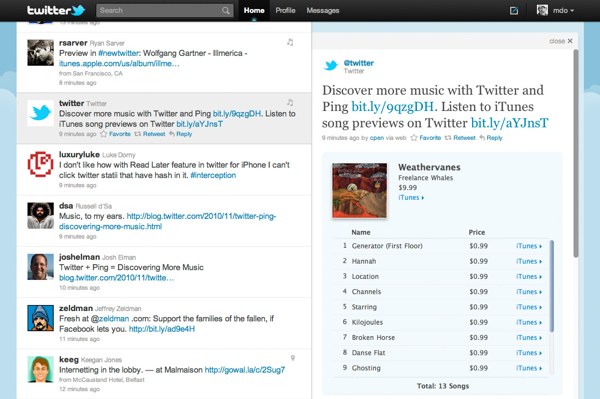Screen dimensions: 600x399
Task: Click twitter bird avatar in timeline
Action: 41,113
